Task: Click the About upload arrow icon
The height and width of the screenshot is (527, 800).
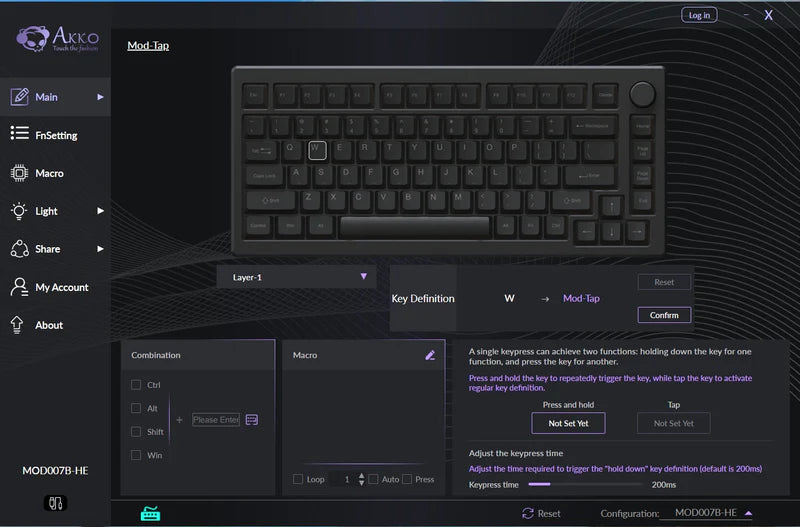Action: [17, 325]
